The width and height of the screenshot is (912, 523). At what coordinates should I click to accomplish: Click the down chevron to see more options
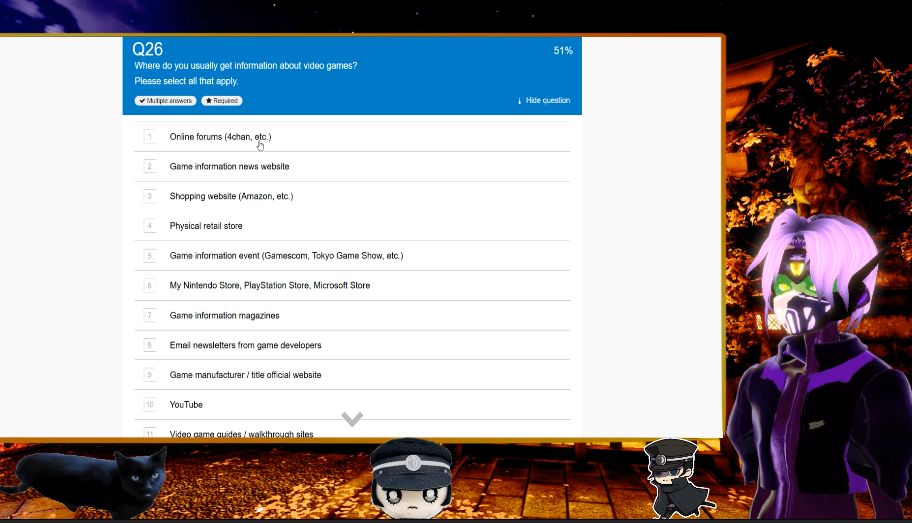point(352,418)
